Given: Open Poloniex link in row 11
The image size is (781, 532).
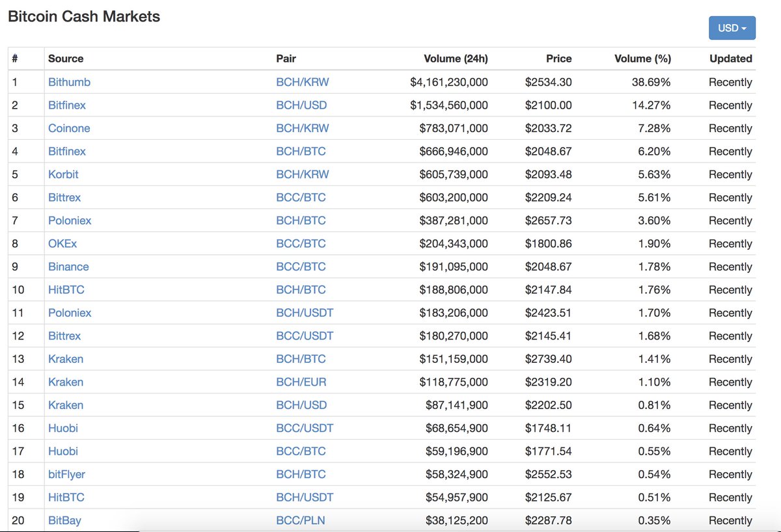Looking at the screenshot, I should point(70,313).
